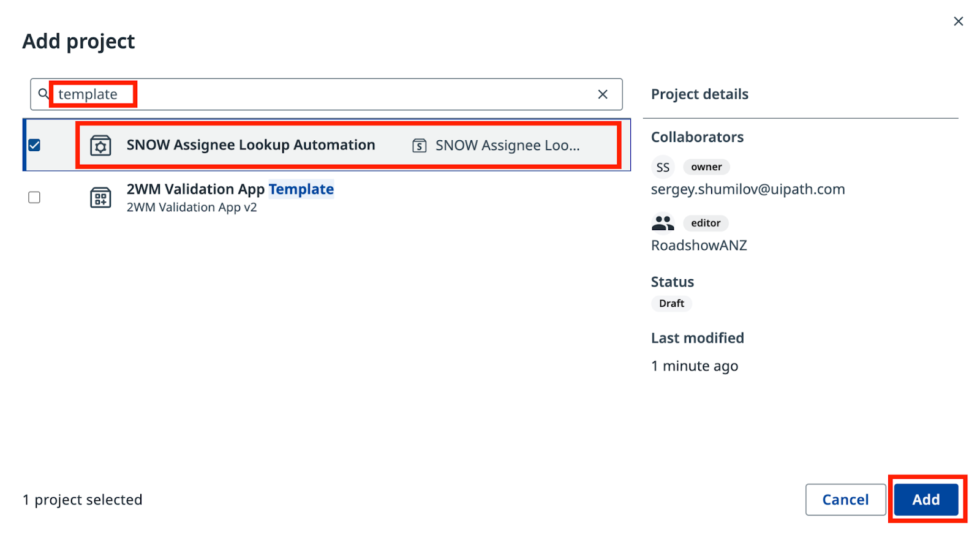Click the RoadshowANZ group icon

[x=663, y=223]
